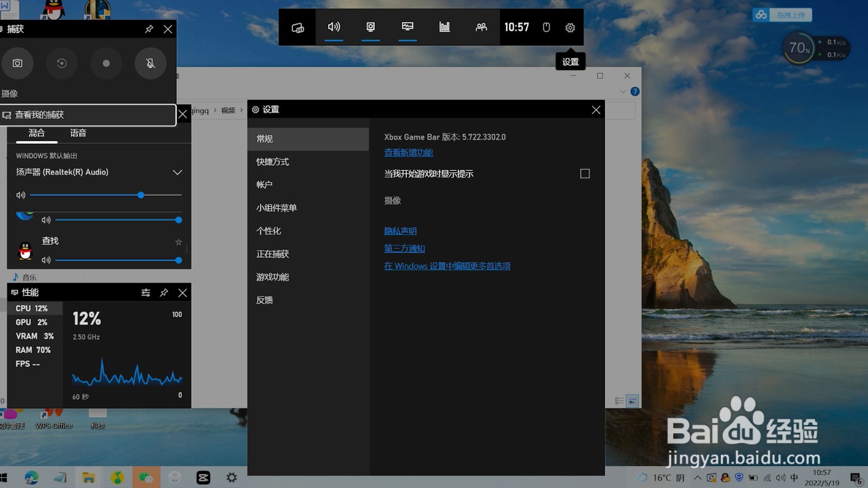Open the 第三方通知 link
The width and height of the screenshot is (868, 488).
pos(404,248)
